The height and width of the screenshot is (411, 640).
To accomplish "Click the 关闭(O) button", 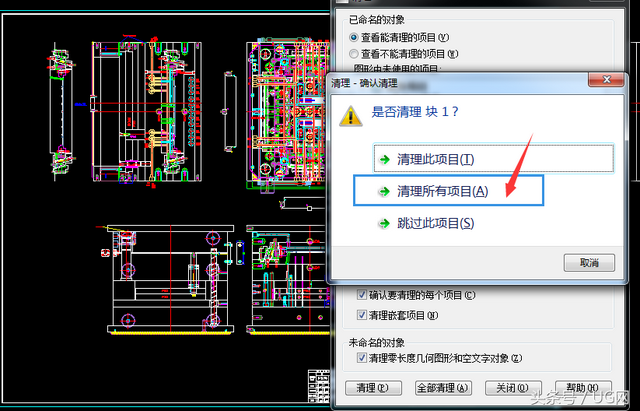I will (513, 388).
